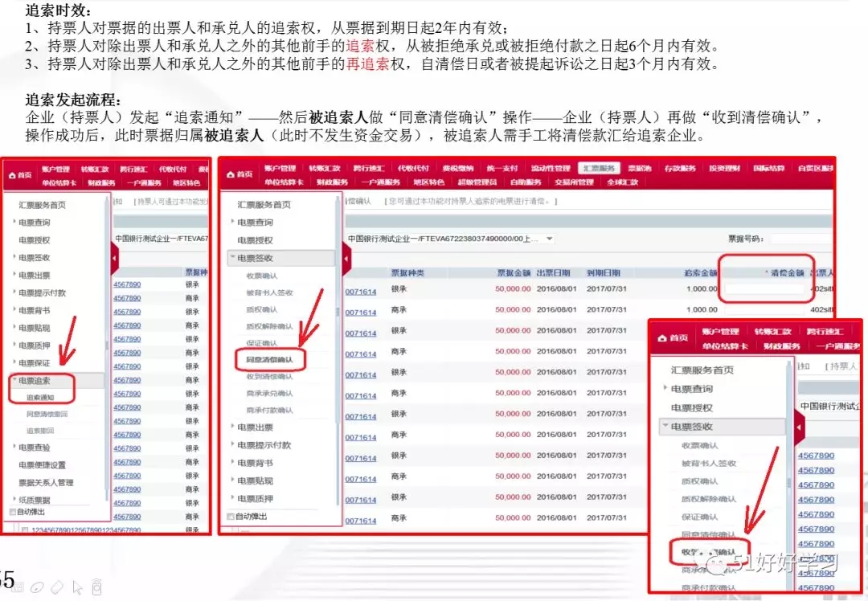Click first-row 清偿金额 input box
Image resolution: width=868 pixels, height=601 pixels.
(765, 288)
